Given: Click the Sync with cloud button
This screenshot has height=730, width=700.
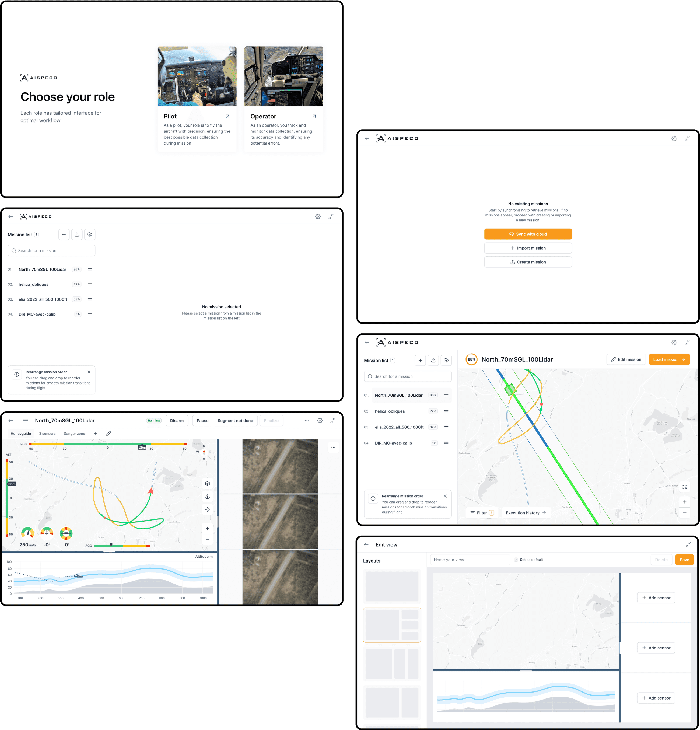Looking at the screenshot, I should pyautogui.click(x=528, y=234).
